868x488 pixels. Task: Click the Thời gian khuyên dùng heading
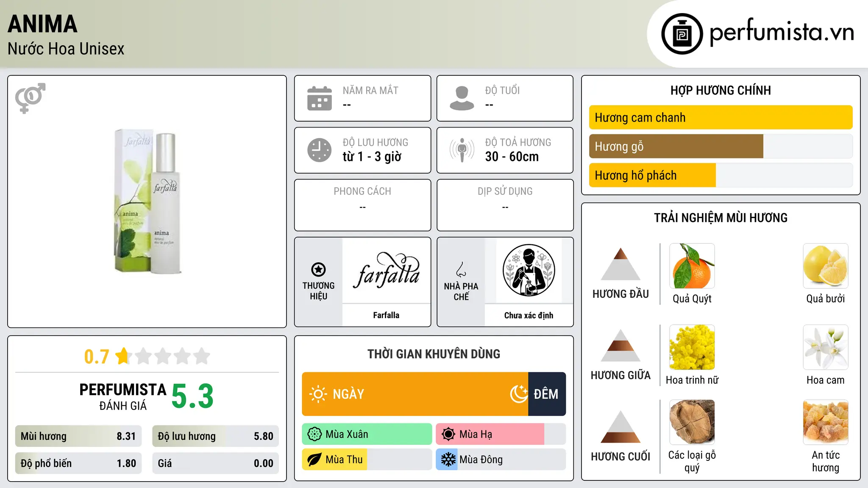pos(434,354)
